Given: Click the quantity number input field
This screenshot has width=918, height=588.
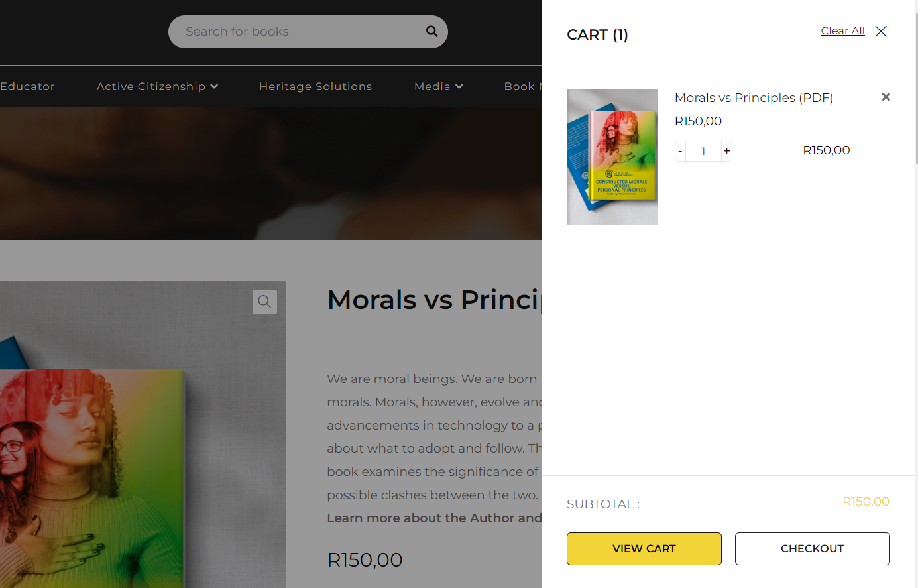Looking at the screenshot, I should click(x=703, y=151).
